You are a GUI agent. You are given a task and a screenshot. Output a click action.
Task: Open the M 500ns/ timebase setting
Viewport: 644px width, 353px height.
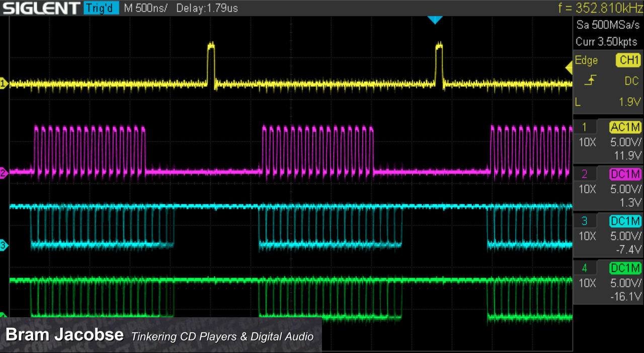(x=146, y=8)
